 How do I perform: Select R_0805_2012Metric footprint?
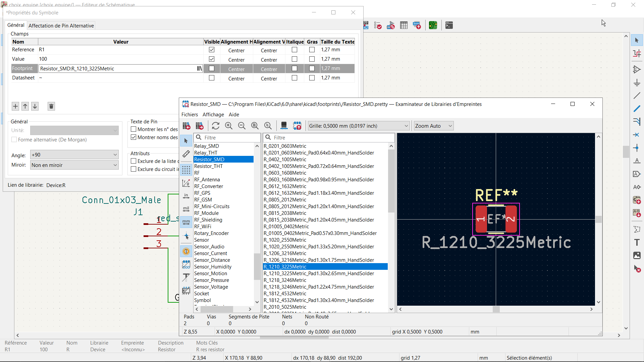tap(285, 200)
